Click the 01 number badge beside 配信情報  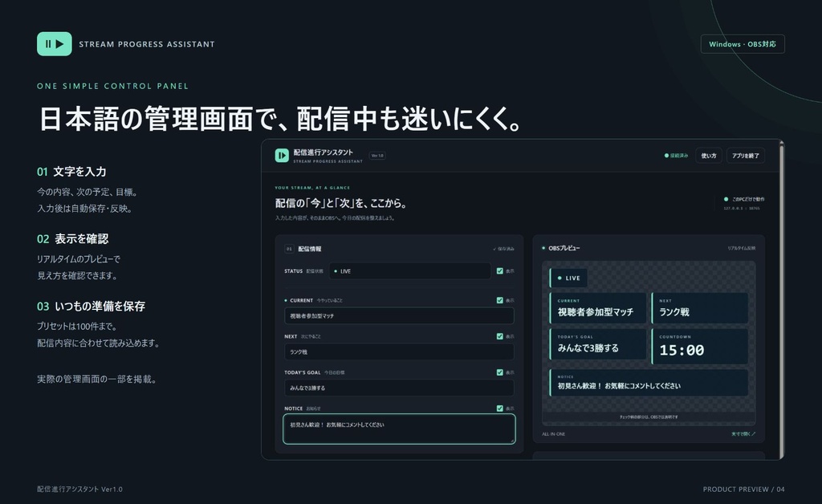click(289, 249)
